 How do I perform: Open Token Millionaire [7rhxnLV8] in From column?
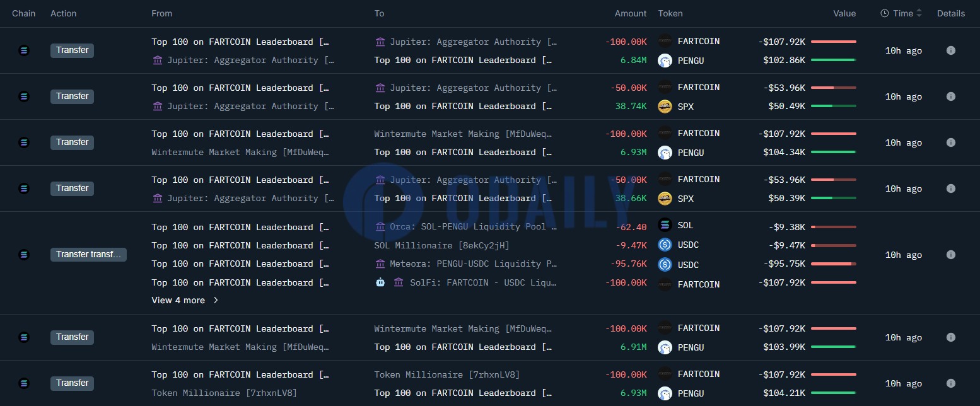(x=224, y=393)
